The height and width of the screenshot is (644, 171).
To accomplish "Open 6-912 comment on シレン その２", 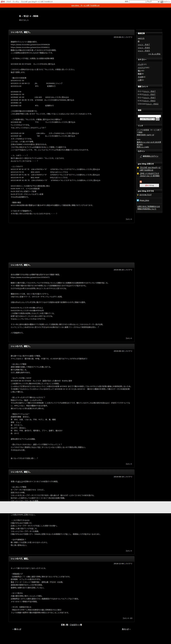I will 150,101.
